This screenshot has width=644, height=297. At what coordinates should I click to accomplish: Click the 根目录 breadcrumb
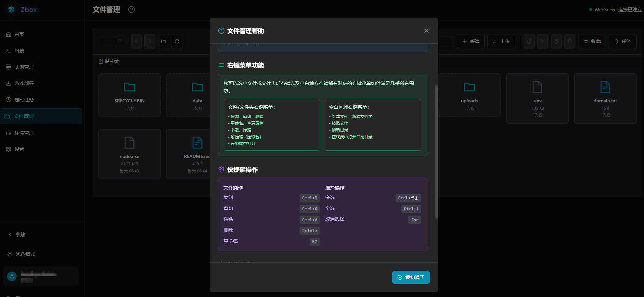109,61
